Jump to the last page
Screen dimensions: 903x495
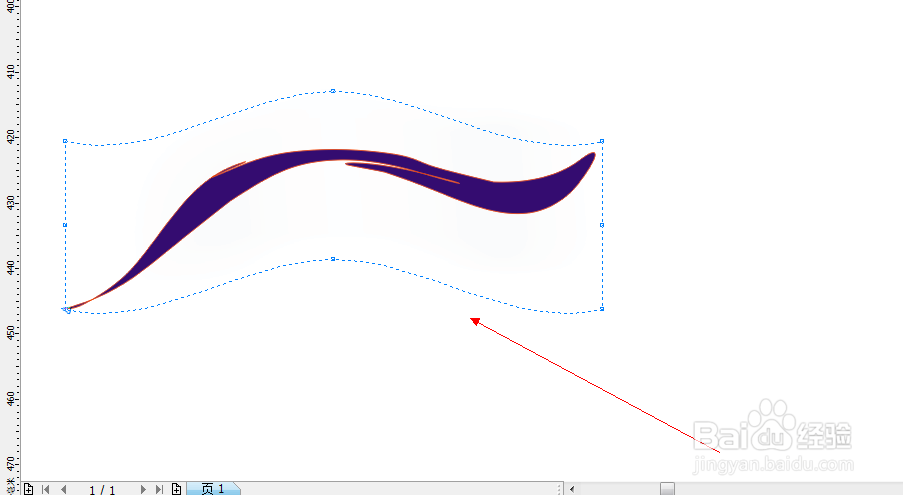point(160,489)
